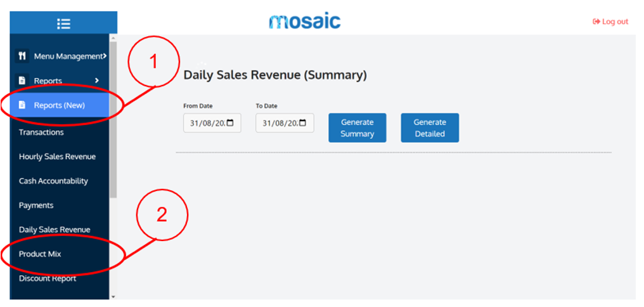Click the sidebar scrollbar thumb
This screenshot has height=307, width=644.
(113, 119)
